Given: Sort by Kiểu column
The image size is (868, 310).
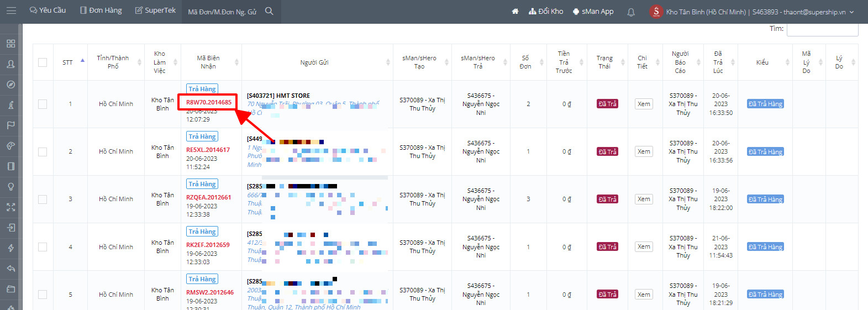Looking at the screenshot, I should pos(787,62).
